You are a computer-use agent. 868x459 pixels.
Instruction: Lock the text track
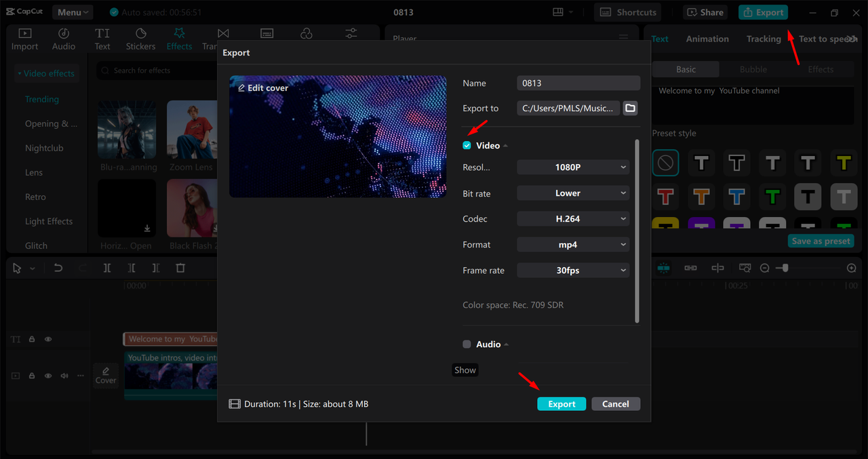[32, 339]
